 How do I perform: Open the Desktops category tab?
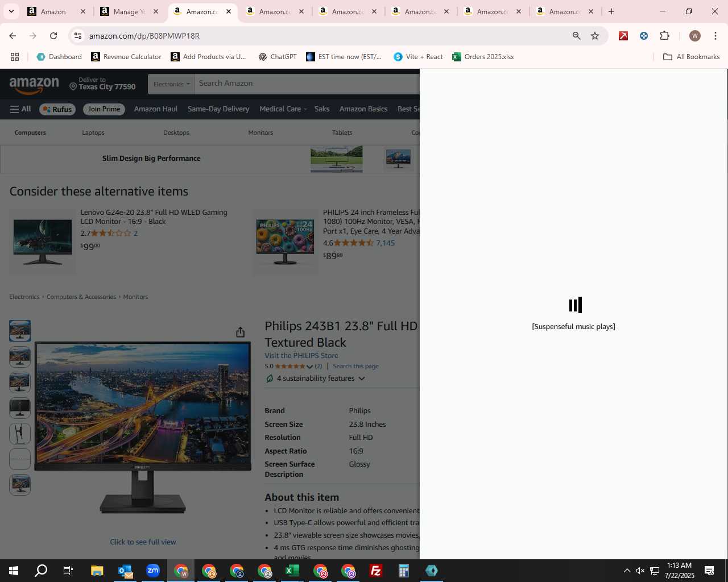[176, 132]
